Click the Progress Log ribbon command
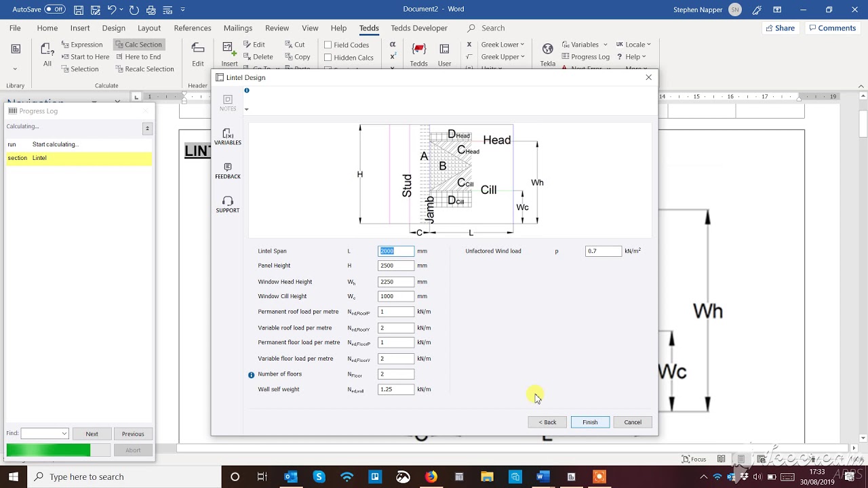Viewport: 868px width, 488px height. (x=585, y=57)
